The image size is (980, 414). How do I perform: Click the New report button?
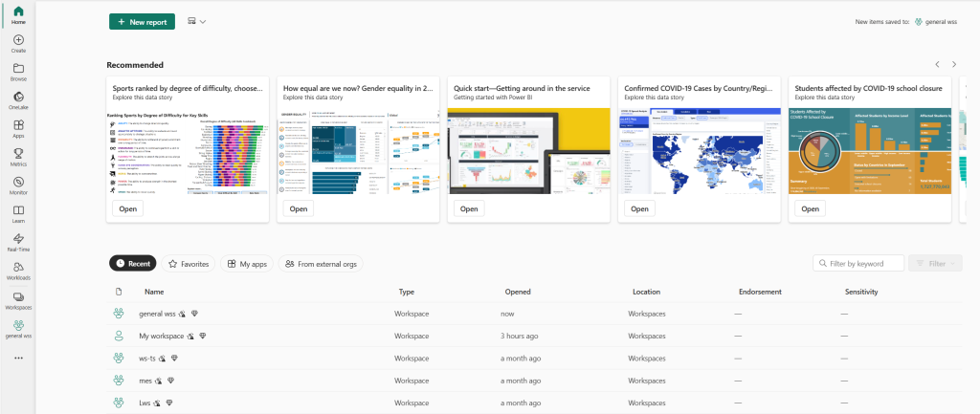click(142, 21)
